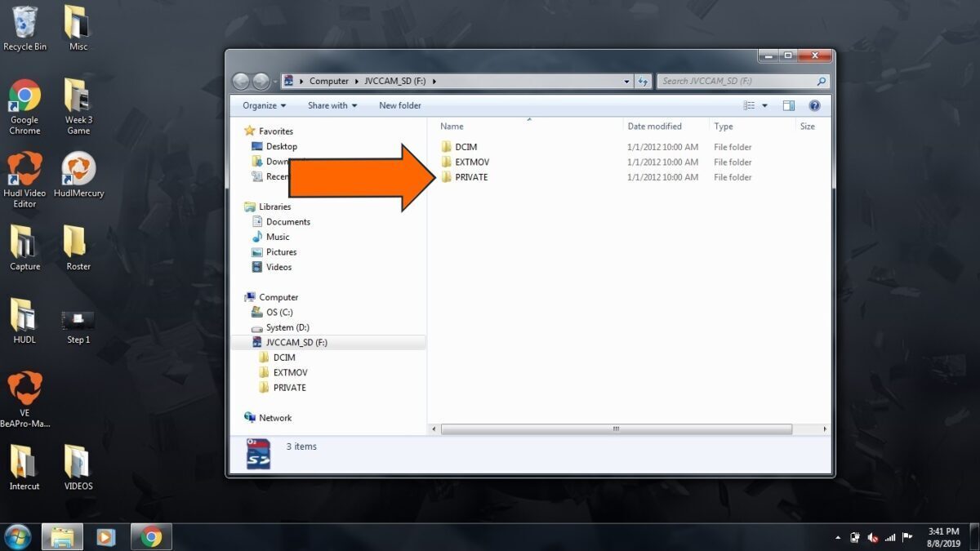Click the Get help question mark icon
980x551 pixels.
click(813, 104)
